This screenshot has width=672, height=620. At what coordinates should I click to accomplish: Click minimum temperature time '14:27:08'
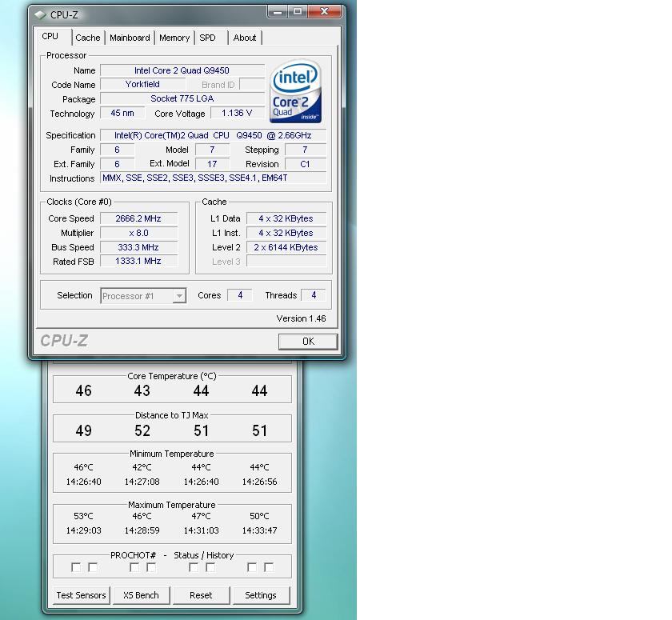(x=142, y=482)
